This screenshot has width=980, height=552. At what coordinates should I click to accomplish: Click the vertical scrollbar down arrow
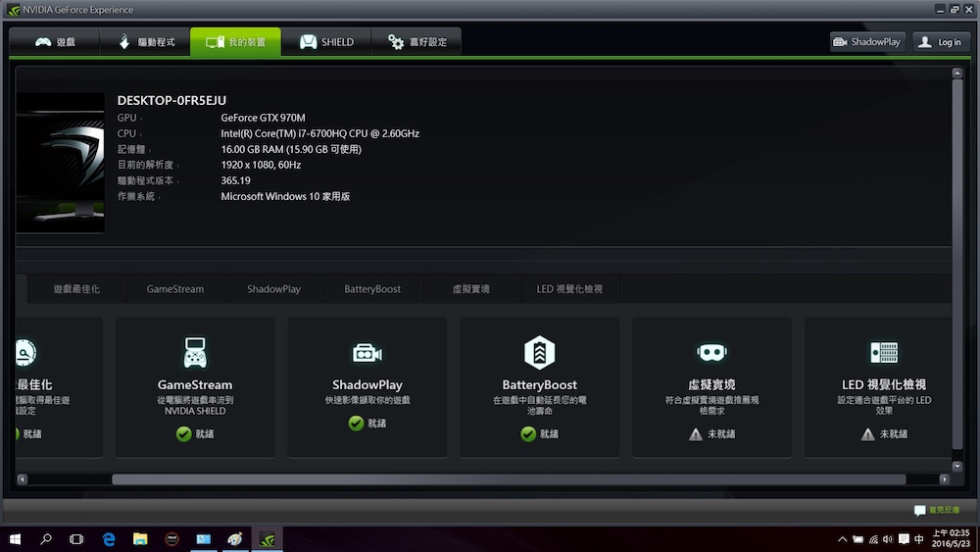956,467
